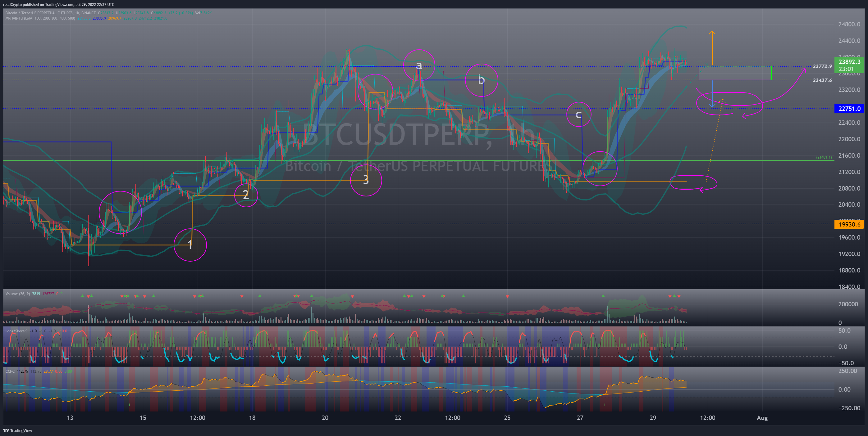Click the blue MRHAB value 23896.9

(99, 18)
